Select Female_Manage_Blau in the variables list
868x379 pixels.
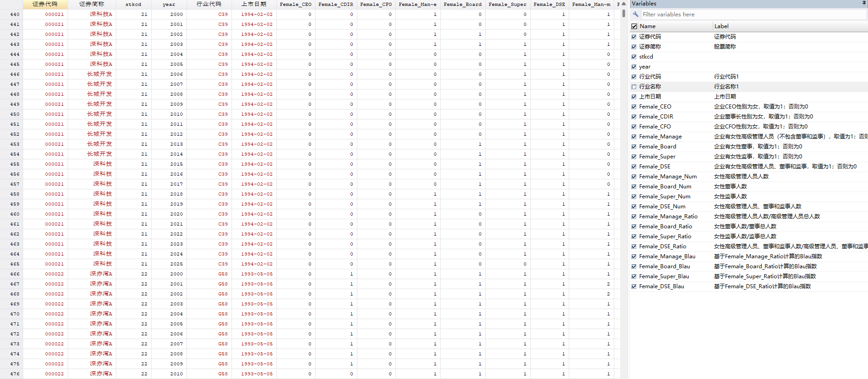[667, 256]
